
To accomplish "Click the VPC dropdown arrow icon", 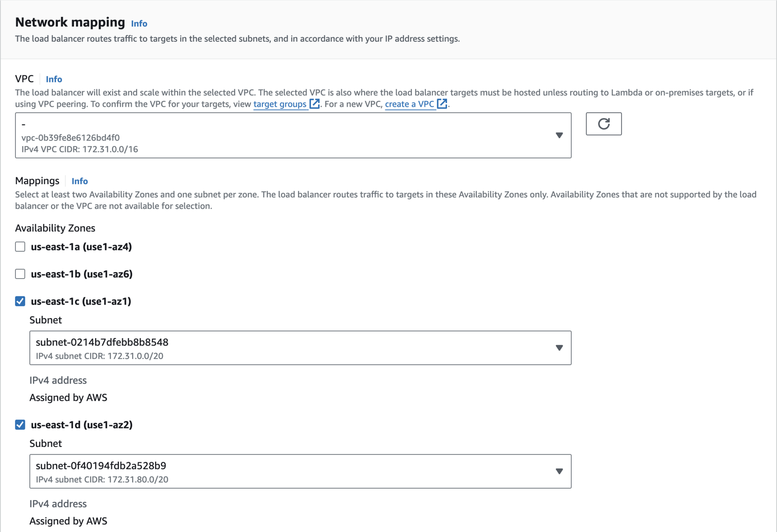I will (559, 135).
